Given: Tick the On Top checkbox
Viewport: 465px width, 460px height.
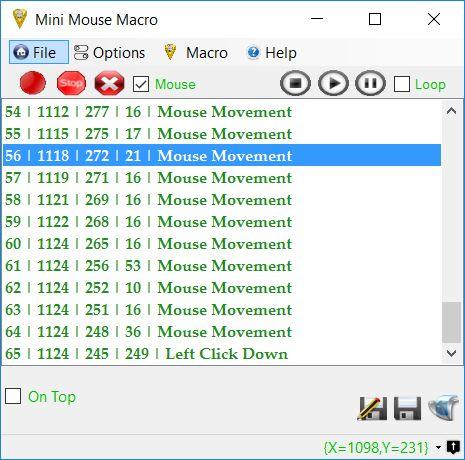Looking at the screenshot, I should click(13, 396).
